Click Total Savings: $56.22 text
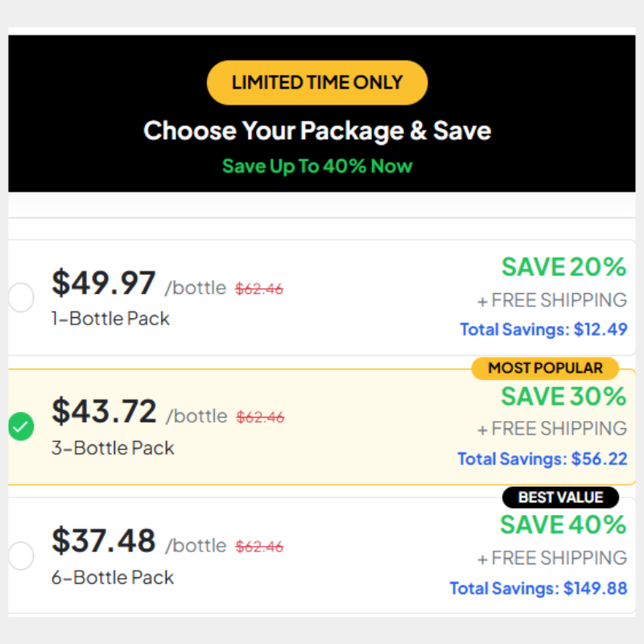This screenshot has width=644, height=644. tap(542, 459)
